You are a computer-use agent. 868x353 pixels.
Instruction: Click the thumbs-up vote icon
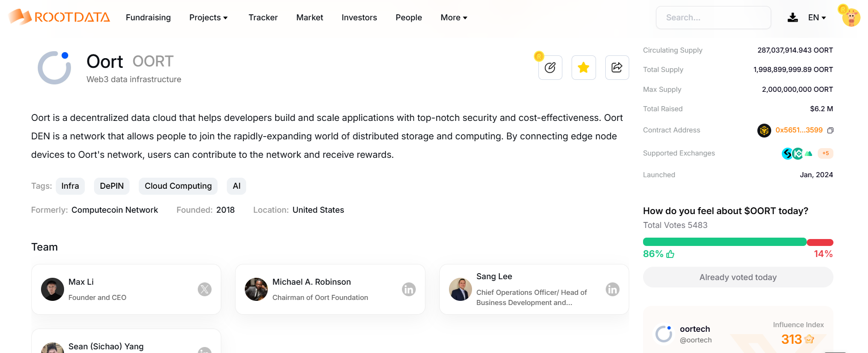point(670,254)
